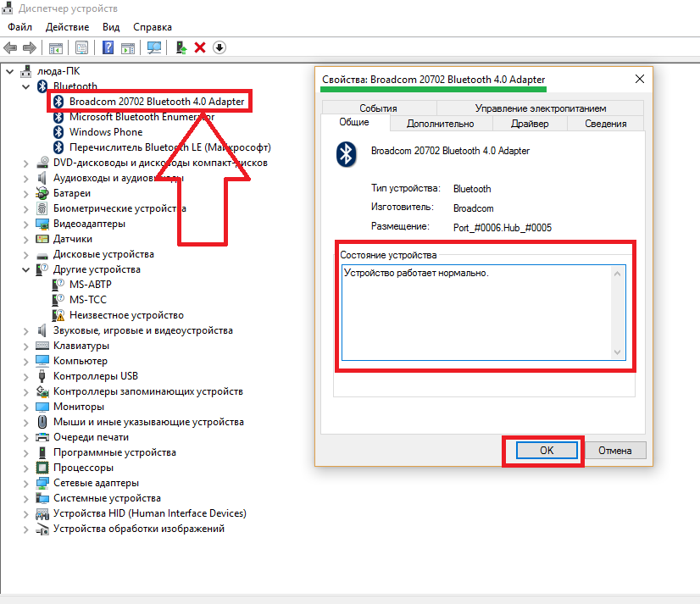Collapse the люда-ПК root node

click(x=10, y=71)
